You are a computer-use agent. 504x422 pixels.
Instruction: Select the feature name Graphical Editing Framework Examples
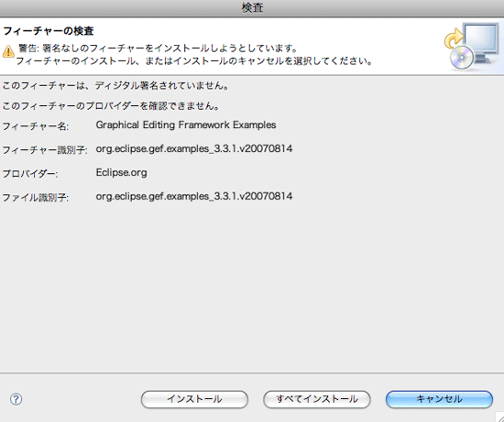pyautogui.click(x=186, y=124)
